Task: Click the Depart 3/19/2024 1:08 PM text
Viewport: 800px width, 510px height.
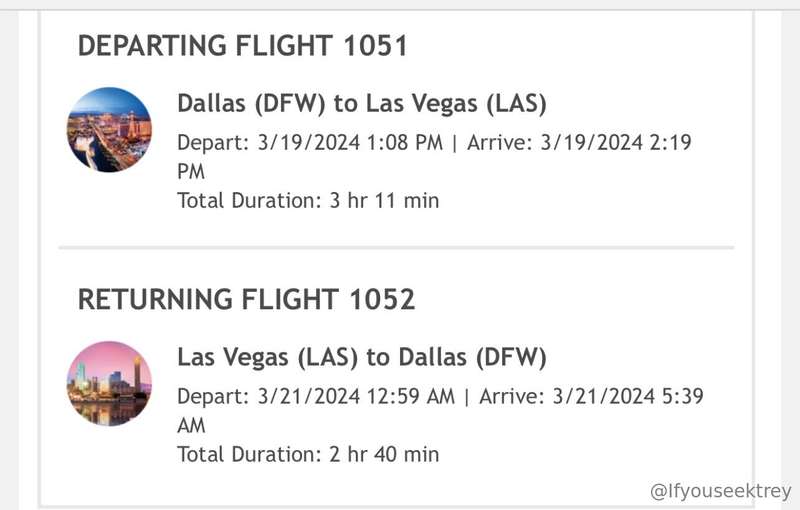Action: coord(310,142)
